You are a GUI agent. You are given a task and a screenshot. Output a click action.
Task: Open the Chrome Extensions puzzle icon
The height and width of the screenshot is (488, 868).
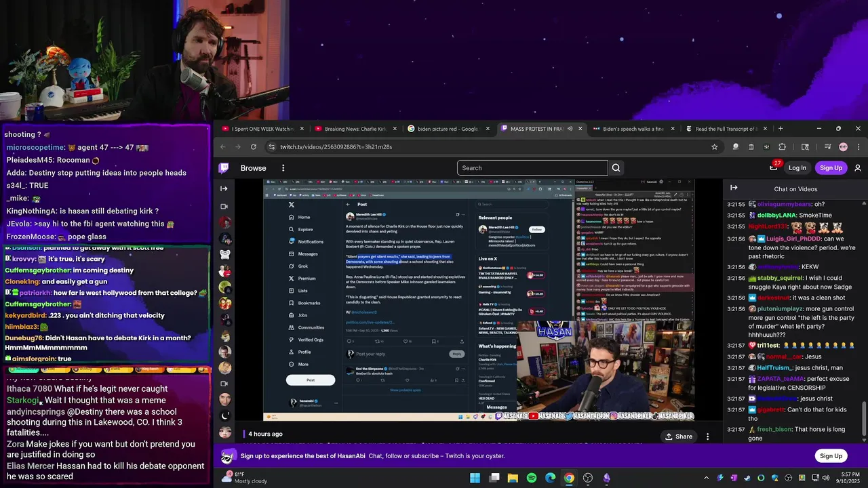coord(782,146)
